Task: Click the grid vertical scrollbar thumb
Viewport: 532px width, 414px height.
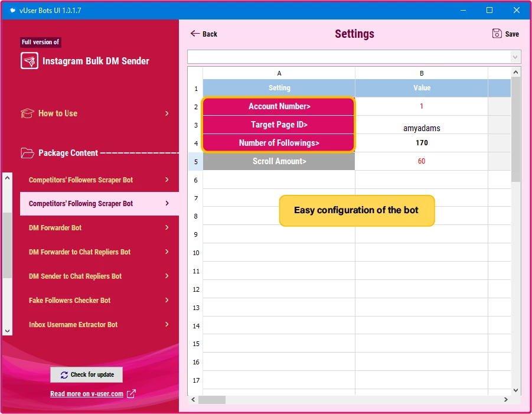Action: (515, 129)
